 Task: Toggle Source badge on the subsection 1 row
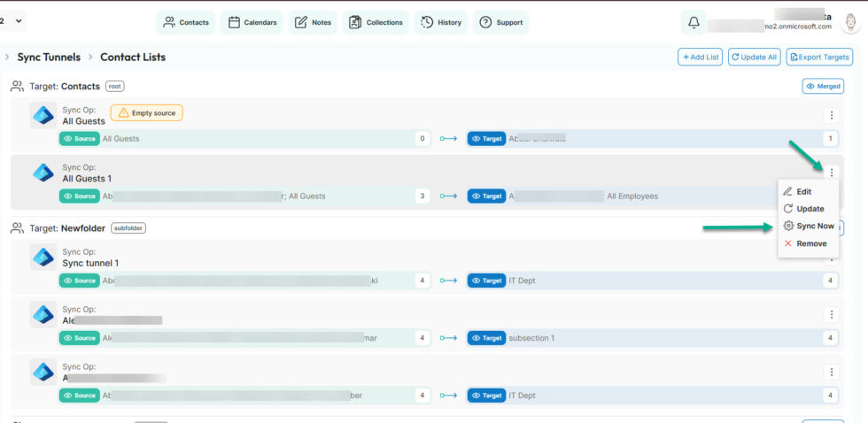pos(80,338)
